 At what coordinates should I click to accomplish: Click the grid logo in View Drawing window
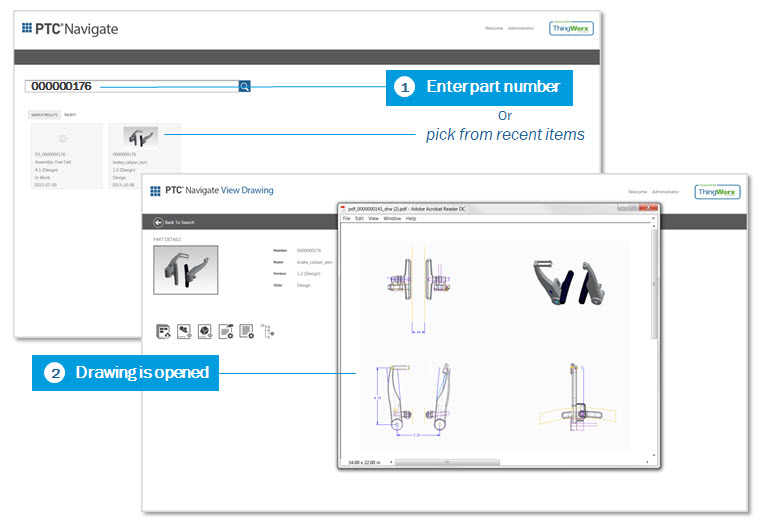pyautogui.click(x=155, y=191)
